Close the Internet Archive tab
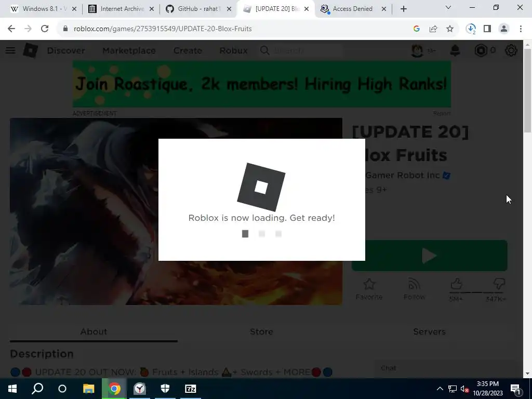Viewport: 532px width, 399px height. point(152,9)
